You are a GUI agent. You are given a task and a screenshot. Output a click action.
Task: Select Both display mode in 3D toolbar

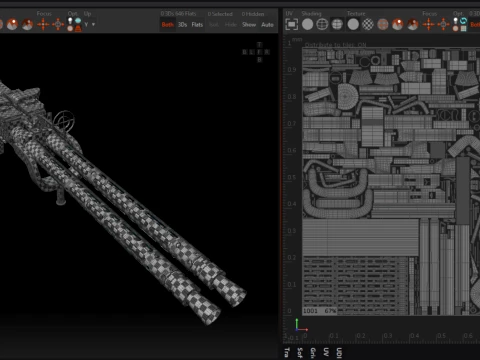point(168,25)
